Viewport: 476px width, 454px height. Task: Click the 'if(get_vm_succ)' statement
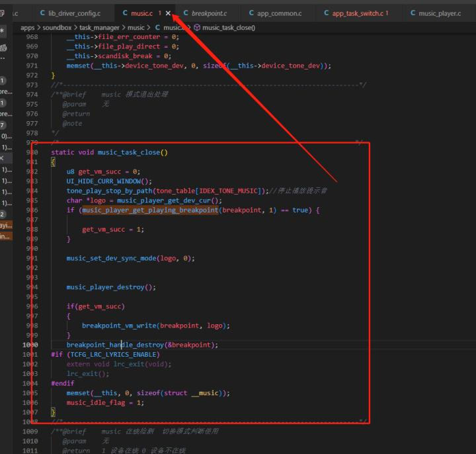coord(96,306)
